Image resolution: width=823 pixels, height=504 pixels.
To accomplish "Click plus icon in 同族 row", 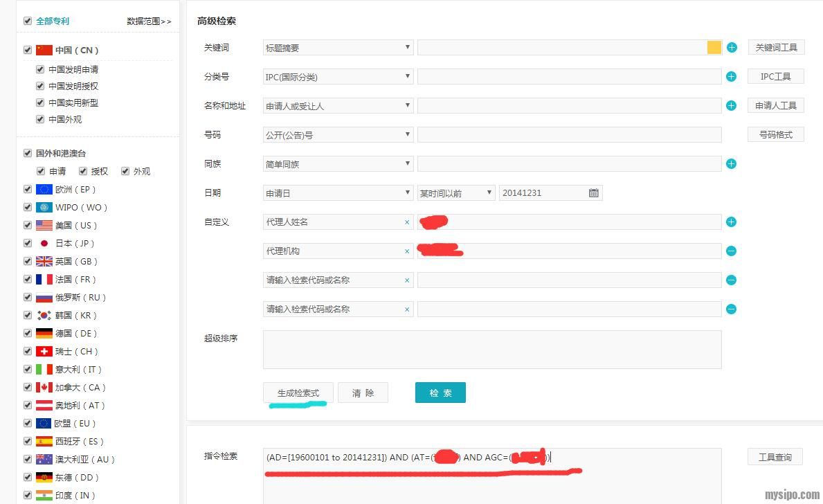I will pyautogui.click(x=731, y=164).
